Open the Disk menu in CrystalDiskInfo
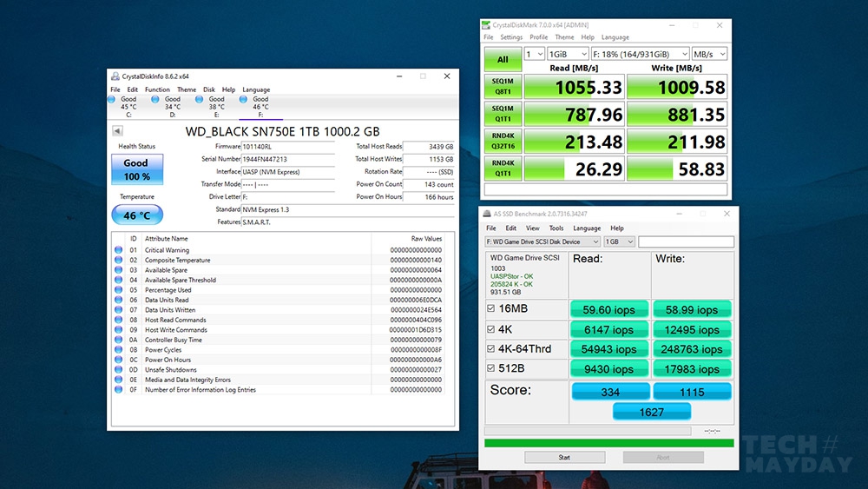The image size is (868, 489). [x=208, y=89]
